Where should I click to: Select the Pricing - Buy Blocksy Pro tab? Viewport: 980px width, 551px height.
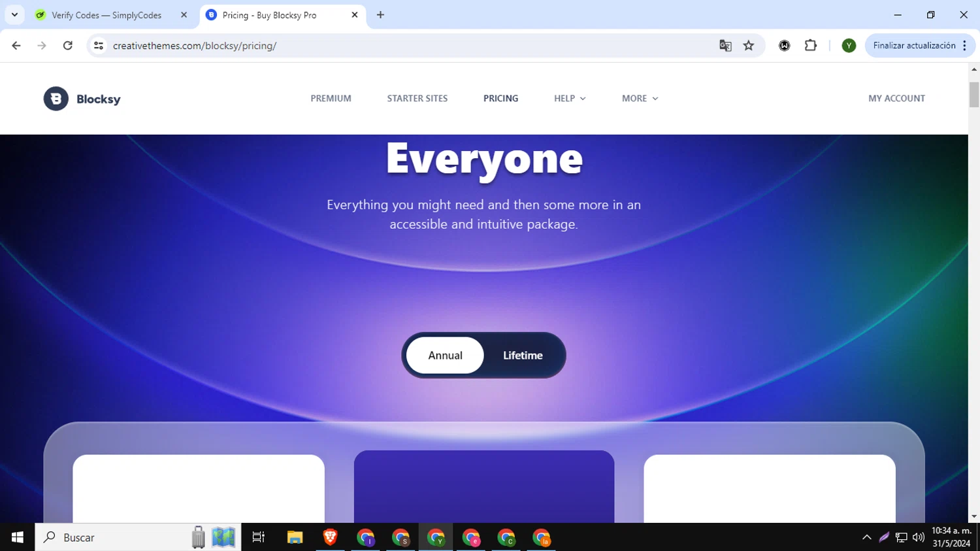pyautogui.click(x=282, y=15)
